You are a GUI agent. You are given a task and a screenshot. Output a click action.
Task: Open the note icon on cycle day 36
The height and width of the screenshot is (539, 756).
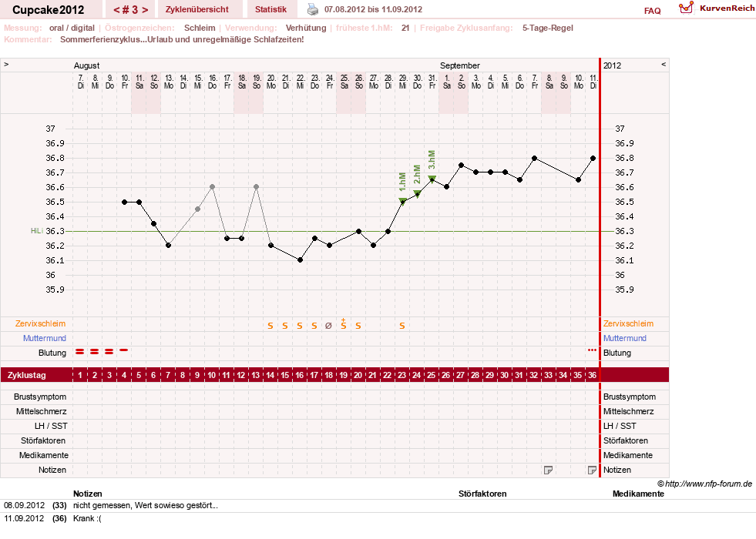[x=592, y=470]
